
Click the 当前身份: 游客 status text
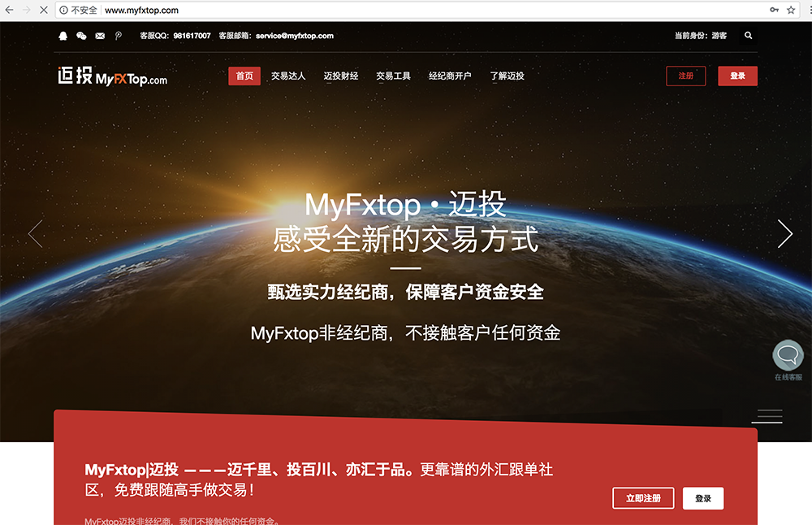point(701,35)
